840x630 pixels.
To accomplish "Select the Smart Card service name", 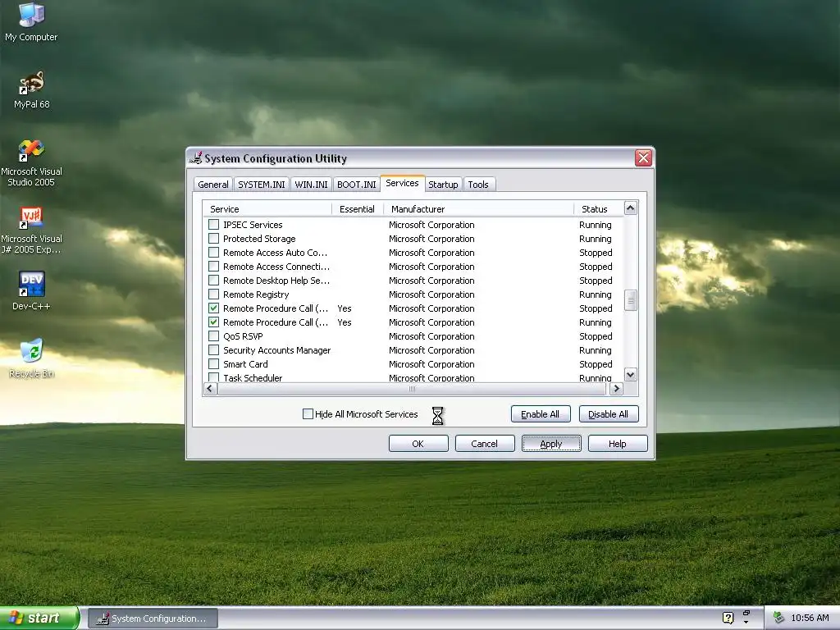I will [245, 364].
